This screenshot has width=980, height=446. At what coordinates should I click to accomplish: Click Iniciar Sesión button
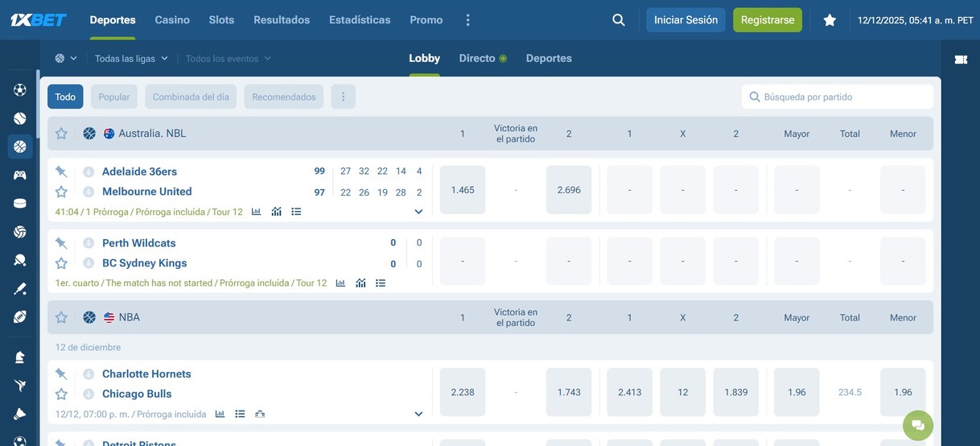pos(686,20)
